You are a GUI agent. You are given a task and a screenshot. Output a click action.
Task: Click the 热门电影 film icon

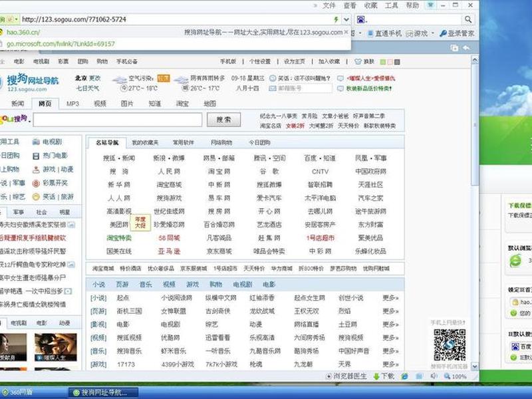pyautogui.click(x=36, y=156)
